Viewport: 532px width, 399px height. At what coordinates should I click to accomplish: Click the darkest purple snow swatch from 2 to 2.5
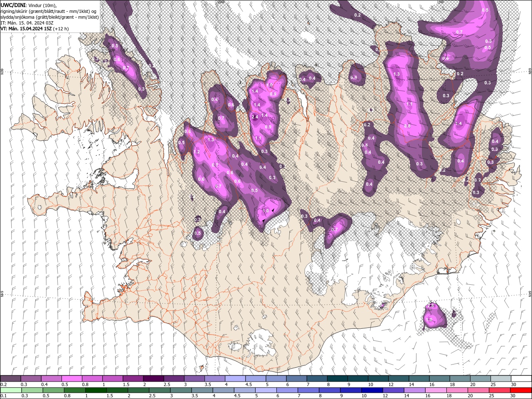(153, 379)
